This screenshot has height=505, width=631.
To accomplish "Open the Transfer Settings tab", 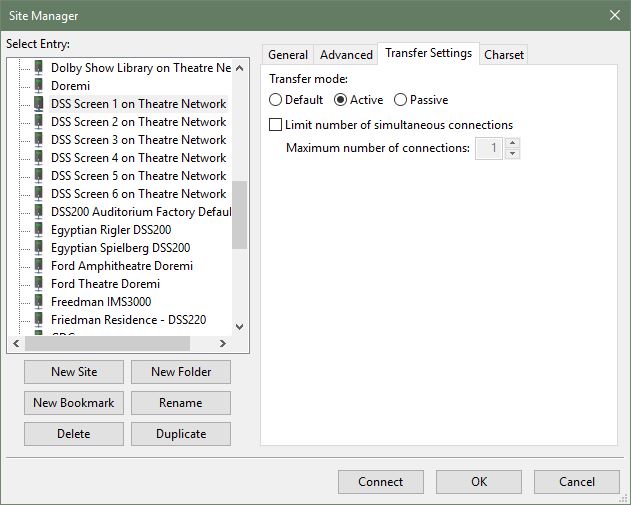I will tap(428, 53).
